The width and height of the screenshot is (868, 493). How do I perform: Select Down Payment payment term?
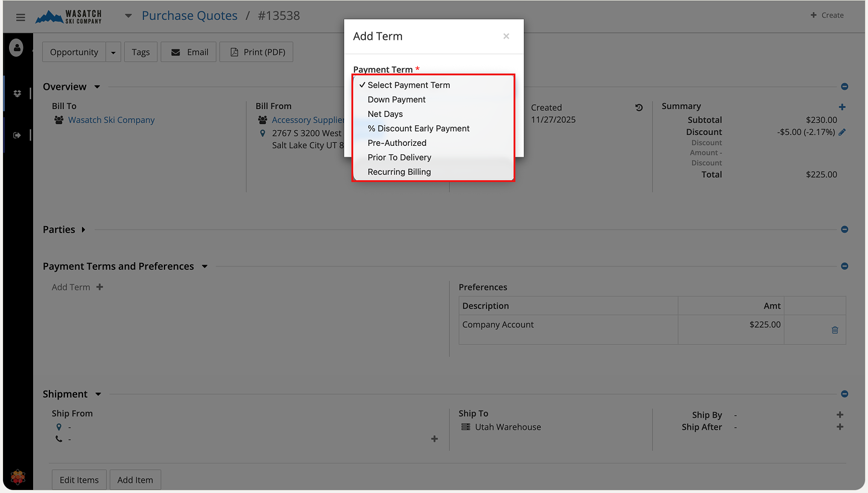397,99
